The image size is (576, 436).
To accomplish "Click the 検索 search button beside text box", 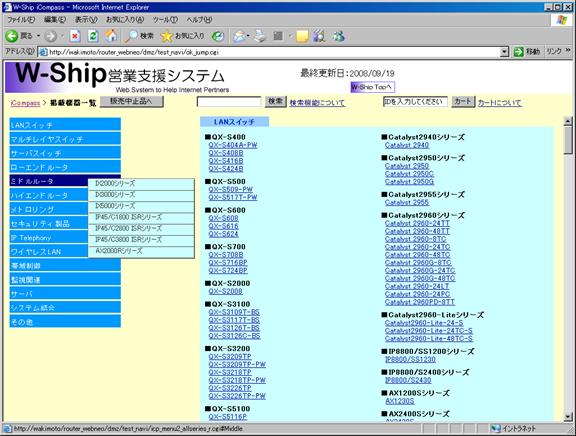I will pos(276,101).
